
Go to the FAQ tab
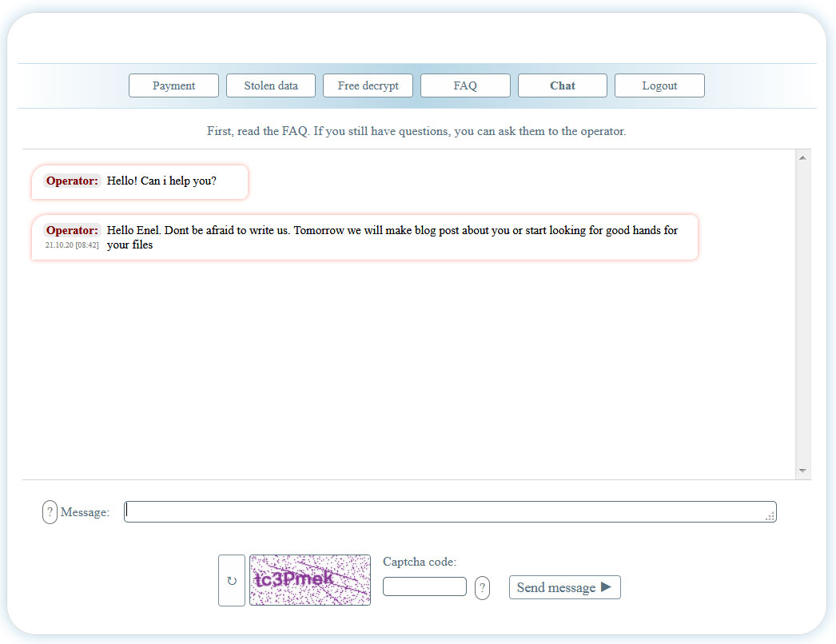coord(465,85)
